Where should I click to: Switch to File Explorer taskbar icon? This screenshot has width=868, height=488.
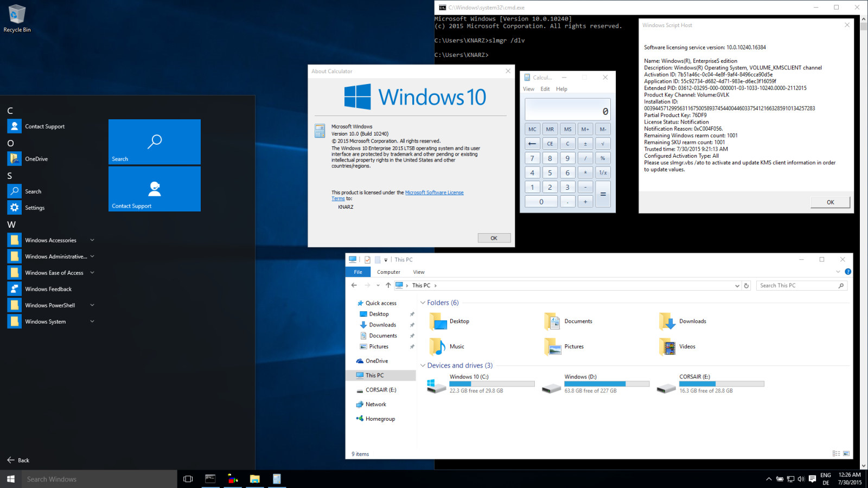point(254,479)
